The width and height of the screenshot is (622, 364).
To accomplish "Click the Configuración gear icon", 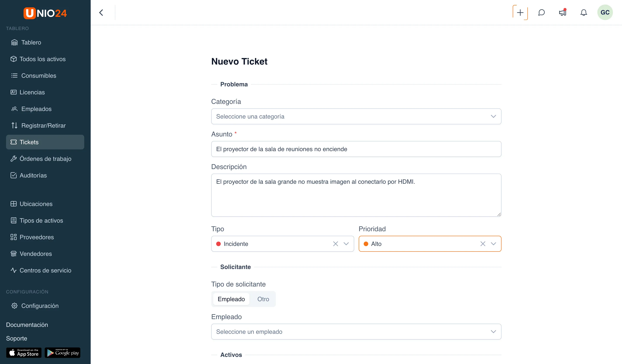I will pyautogui.click(x=14, y=306).
